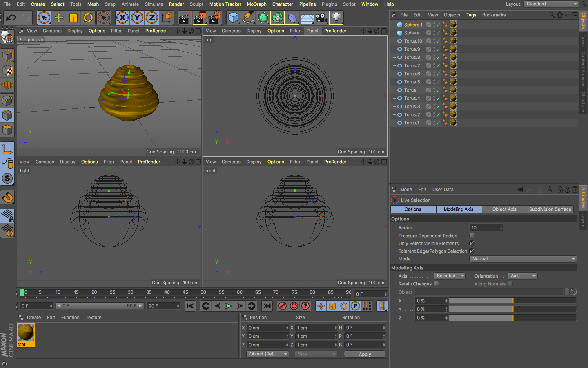
Task: Toggle the Pressure Dependent Radius checkbox
Action: click(472, 236)
